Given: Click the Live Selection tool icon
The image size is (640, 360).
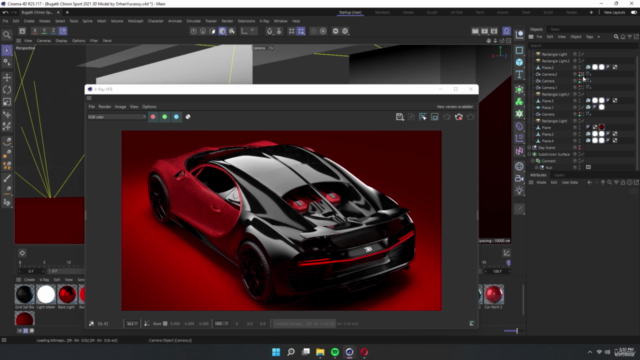Looking at the screenshot, I should click(7, 50).
